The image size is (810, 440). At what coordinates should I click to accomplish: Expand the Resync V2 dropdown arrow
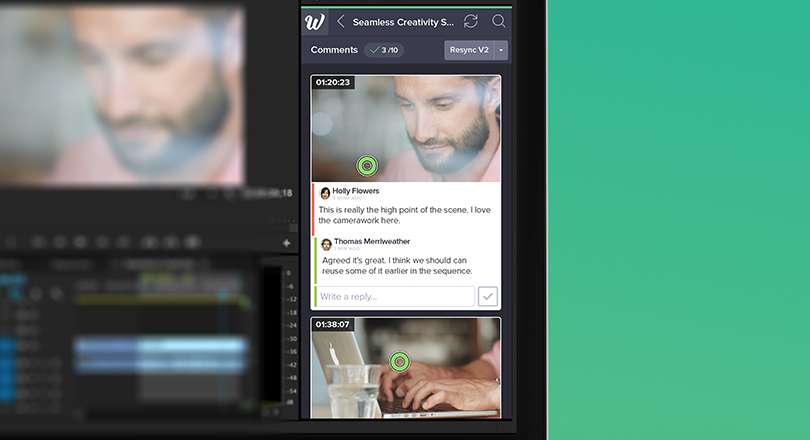[x=501, y=50]
